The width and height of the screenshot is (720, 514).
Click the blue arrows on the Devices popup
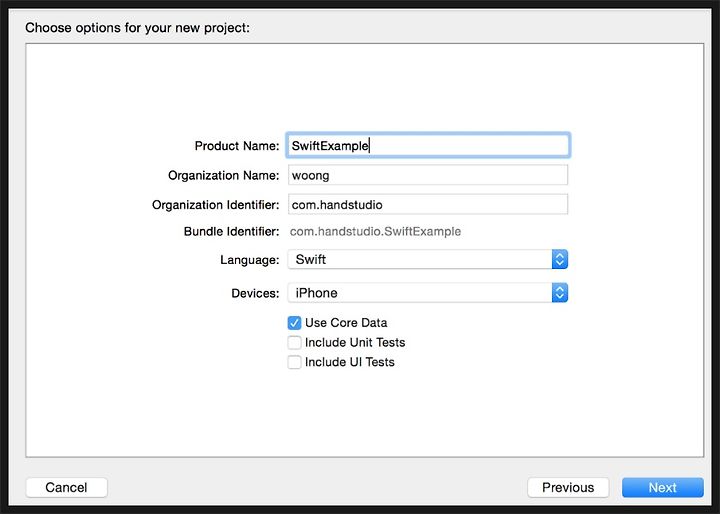click(x=559, y=293)
